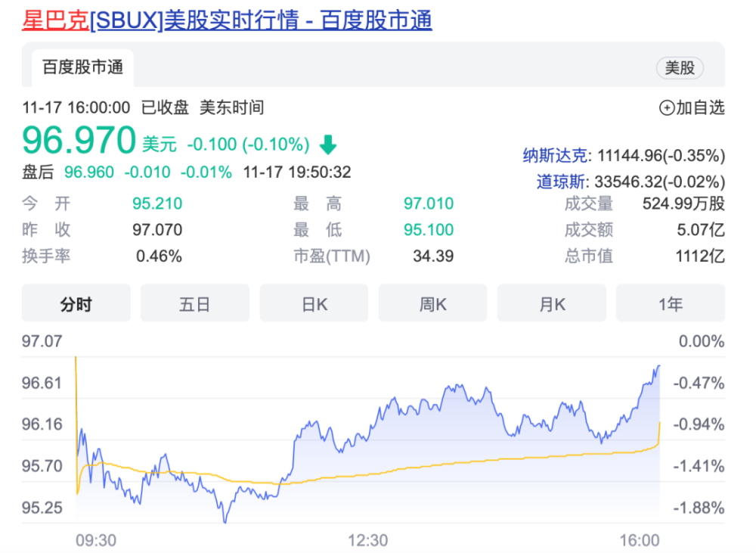Open the 纳斯达克 index link
Viewport: 756px width, 553px height.
(555, 155)
